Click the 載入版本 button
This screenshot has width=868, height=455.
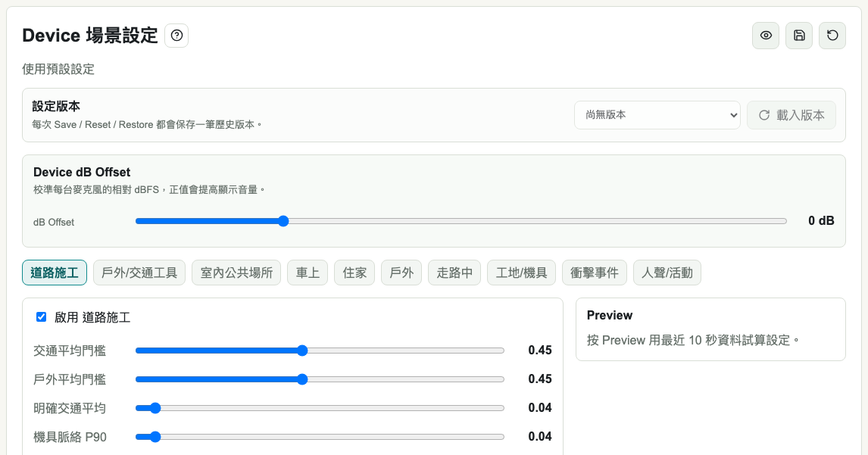(x=791, y=115)
